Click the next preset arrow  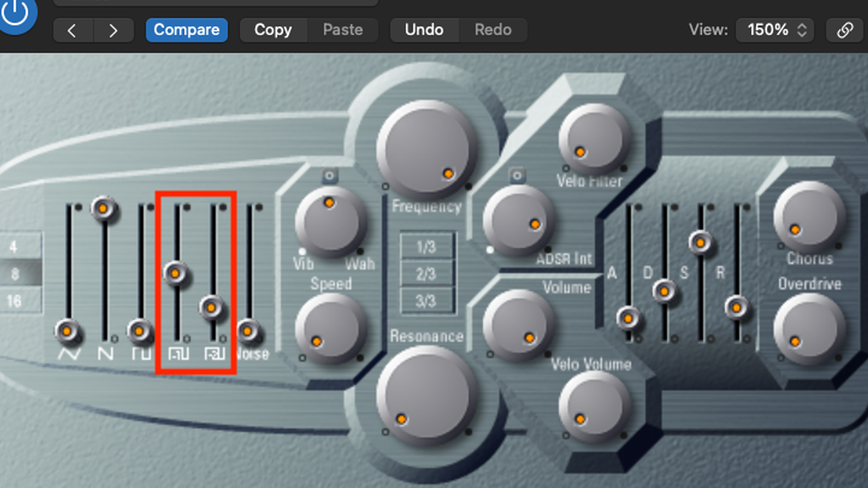113,30
